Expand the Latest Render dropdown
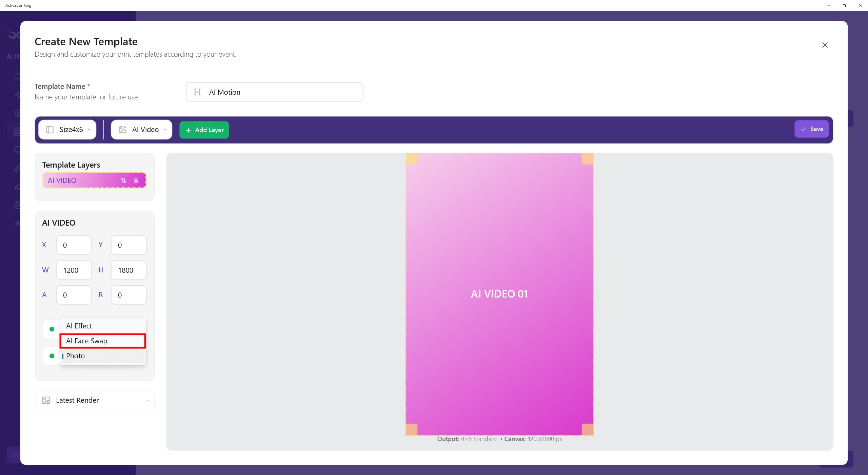 (x=95, y=400)
